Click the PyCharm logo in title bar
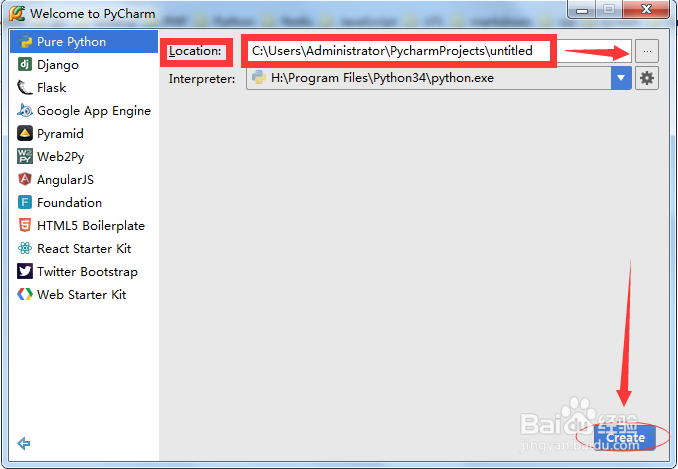678x469 pixels. pos(17,13)
